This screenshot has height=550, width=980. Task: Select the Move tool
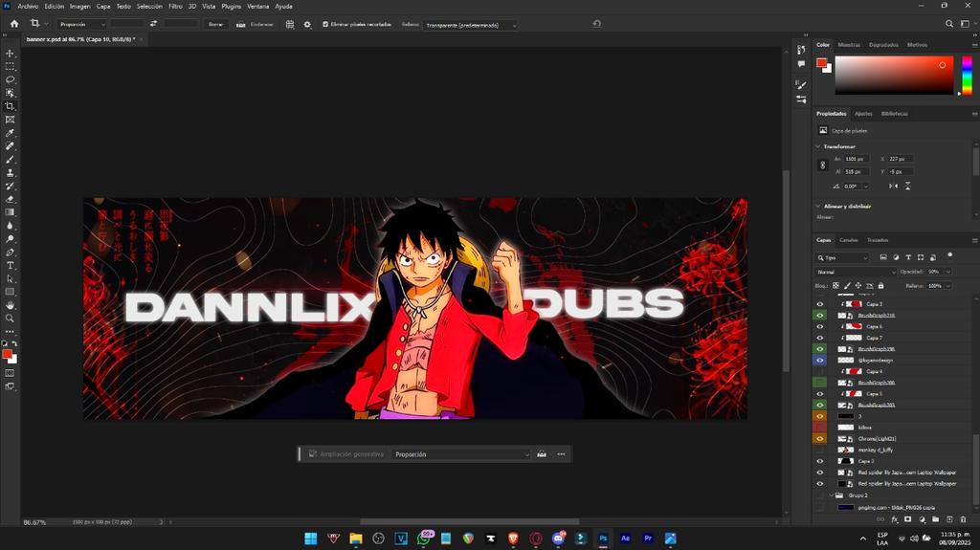(x=10, y=54)
